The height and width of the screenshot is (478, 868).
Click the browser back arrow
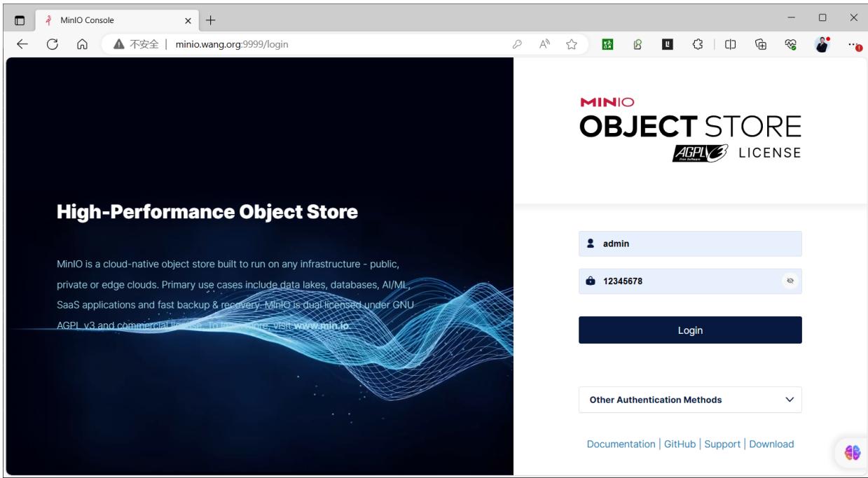[22, 45]
